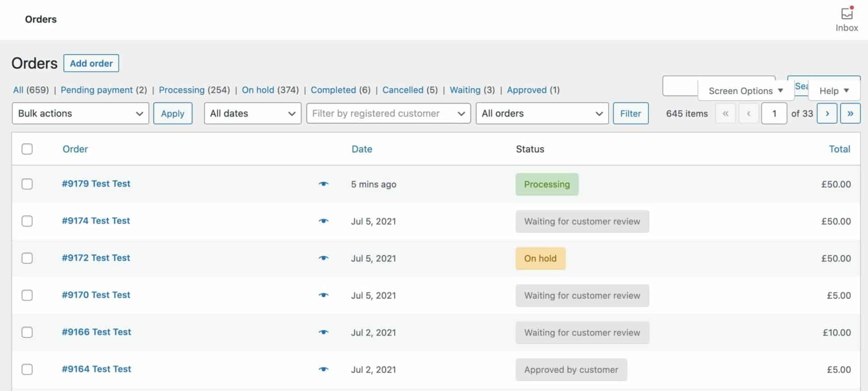Image resolution: width=868 pixels, height=391 pixels.
Task: Select checkbox for order #9179
Action: 27,184
